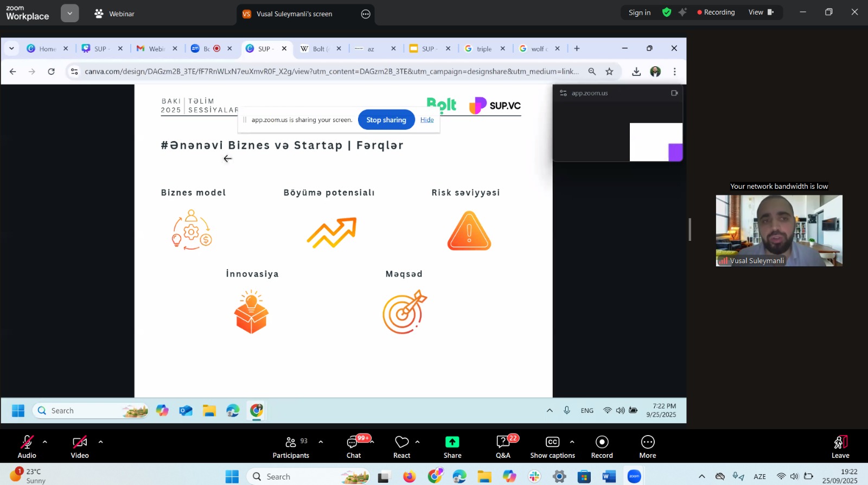Expand the Audio options arrow
Image resolution: width=868 pixels, height=485 pixels.
click(45, 442)
